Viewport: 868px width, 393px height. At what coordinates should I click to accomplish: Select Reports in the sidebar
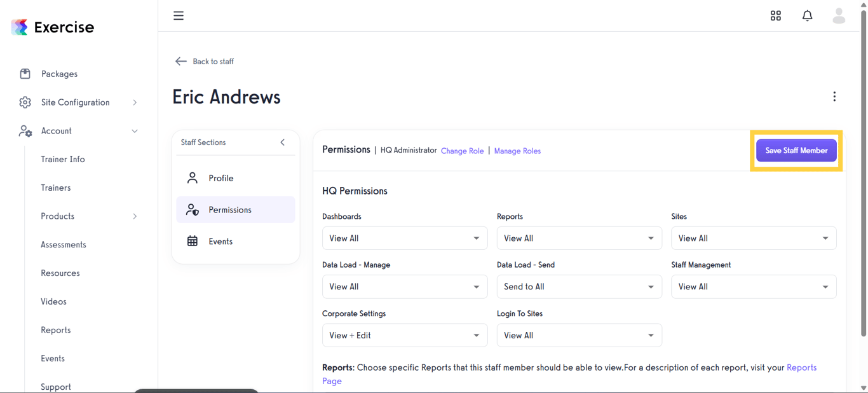[x=56, y=330]
